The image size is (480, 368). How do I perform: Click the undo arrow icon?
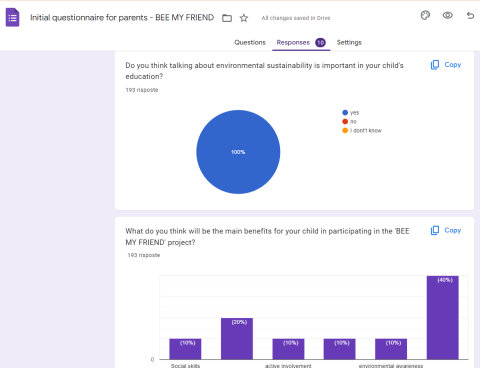470,15
